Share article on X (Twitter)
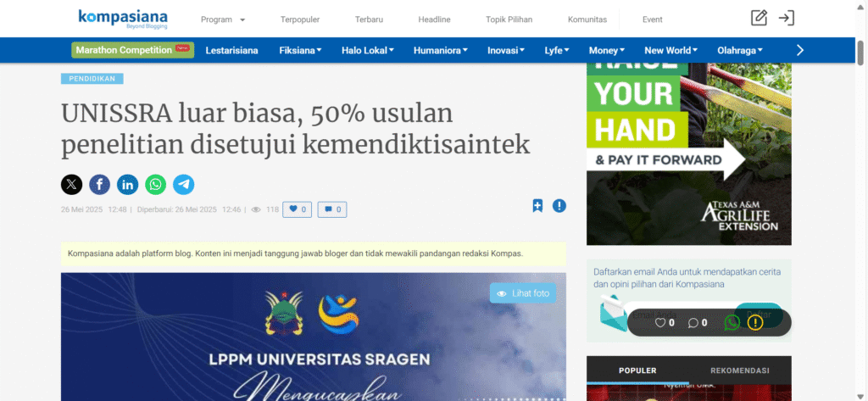The width and height of the screenshot is (868, 401). 71,185
